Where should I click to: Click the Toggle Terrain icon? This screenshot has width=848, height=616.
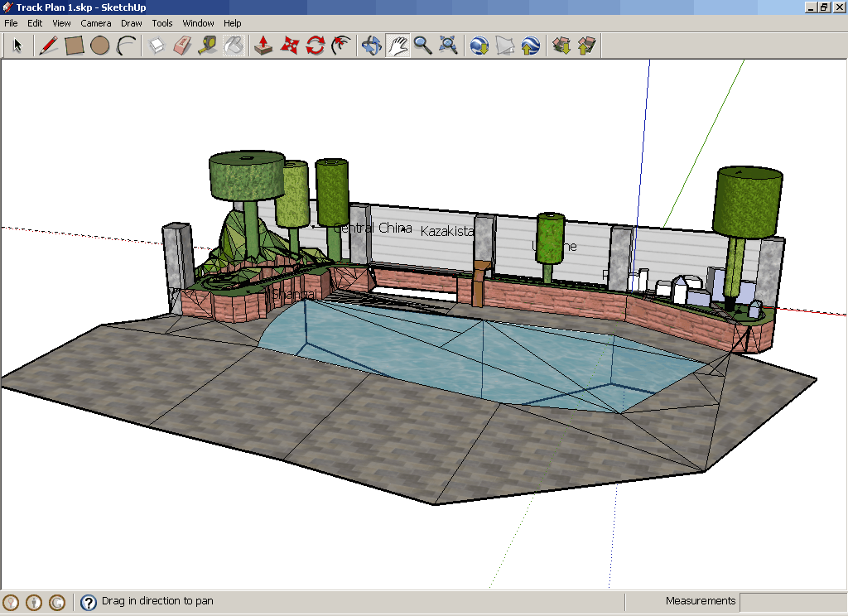click(x=504, y=46)
